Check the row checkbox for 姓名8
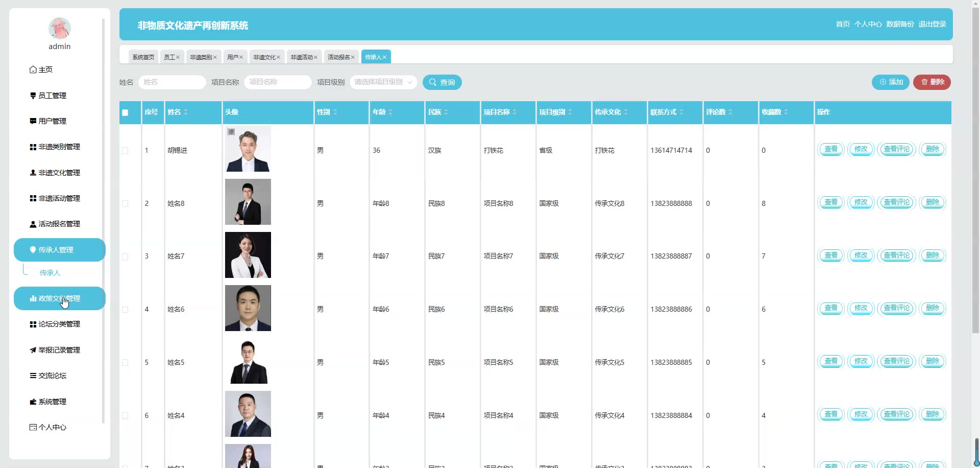 125,204
